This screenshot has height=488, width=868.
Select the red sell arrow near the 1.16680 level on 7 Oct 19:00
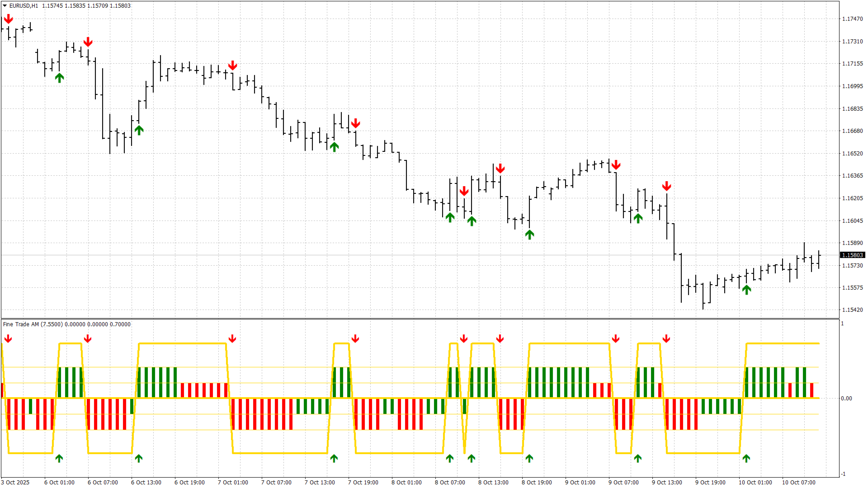tap(355, 123)
